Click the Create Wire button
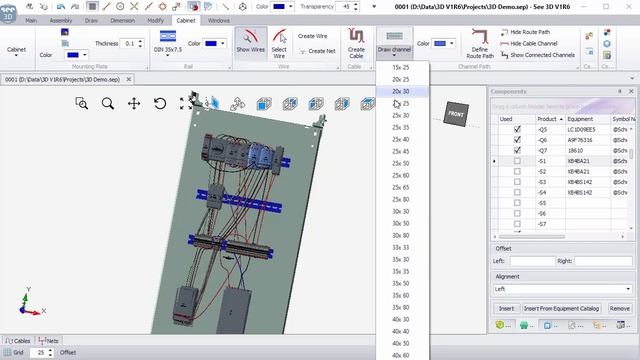The width and height of the screenshot is (640, 360). point(313,36)
